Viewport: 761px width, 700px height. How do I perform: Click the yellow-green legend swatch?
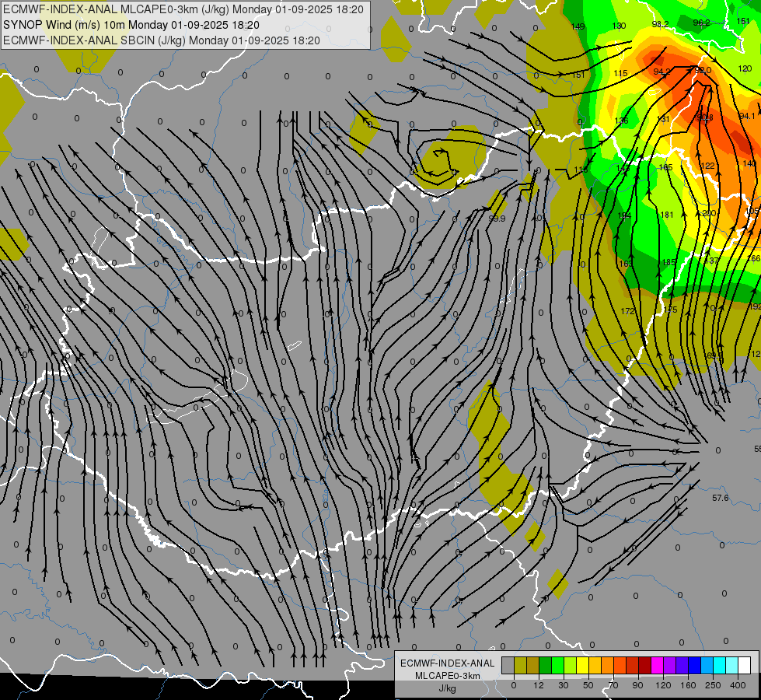(571, 666)
